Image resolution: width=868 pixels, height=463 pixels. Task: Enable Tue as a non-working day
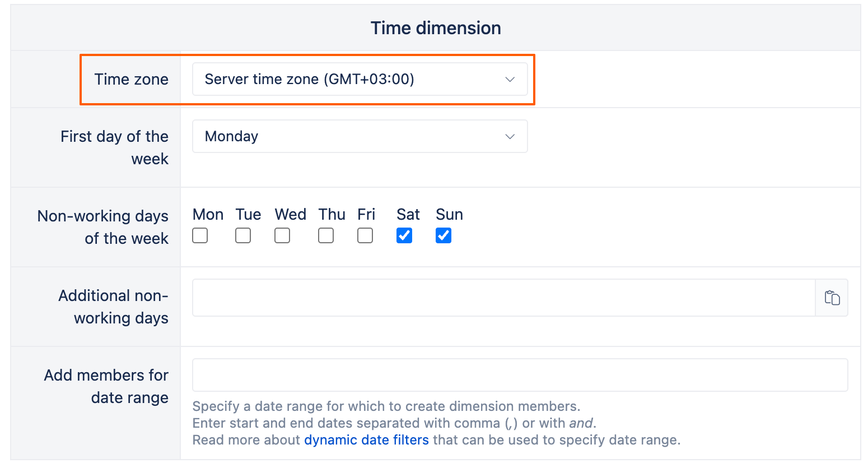point(243,235)
